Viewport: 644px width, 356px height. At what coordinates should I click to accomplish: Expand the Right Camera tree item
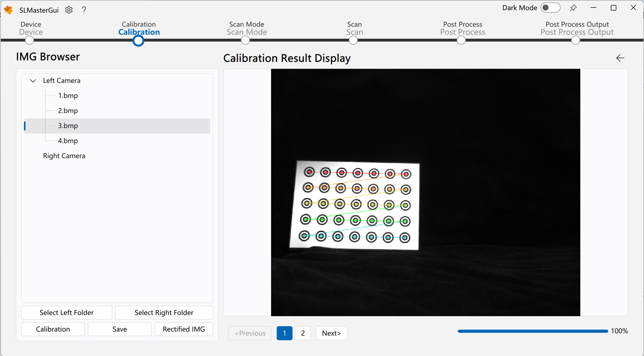point(34,156)
